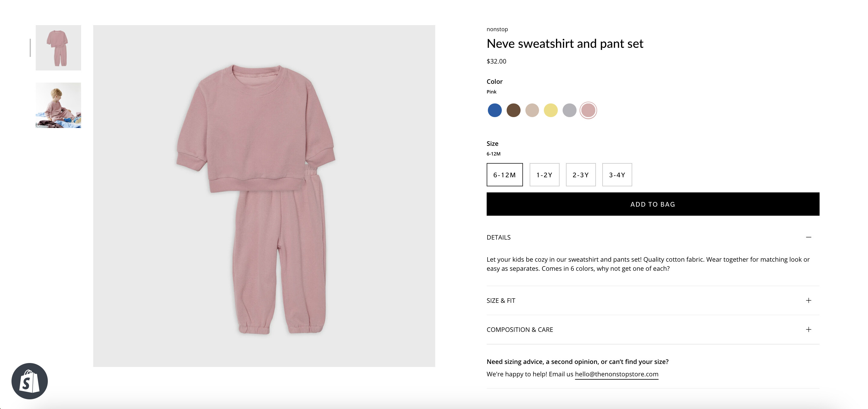Select the 3-4Y size option
Viewport: 868px width, 409px height.
pyautogui.click(x=617, y=175)
